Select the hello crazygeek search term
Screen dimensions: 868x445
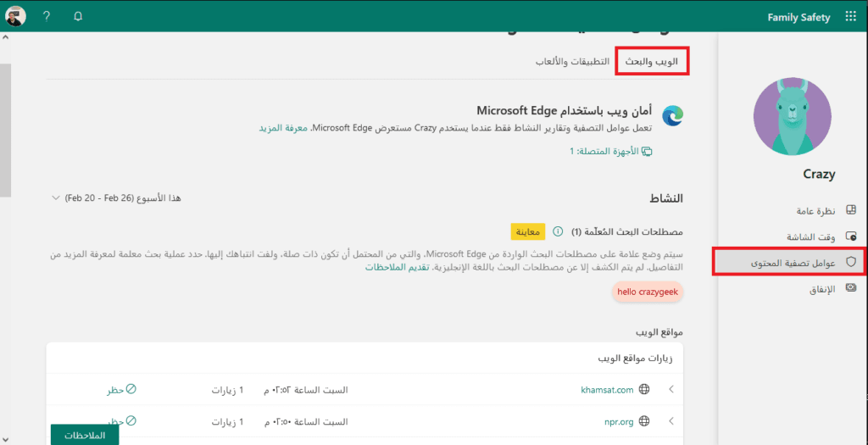point(648,291)
